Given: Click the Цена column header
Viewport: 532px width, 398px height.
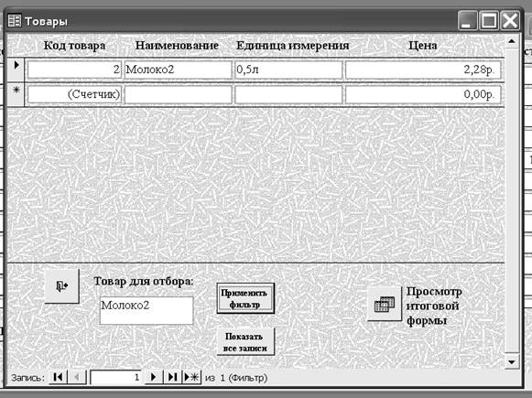Looking at the screenshot, I should (422, 46).
